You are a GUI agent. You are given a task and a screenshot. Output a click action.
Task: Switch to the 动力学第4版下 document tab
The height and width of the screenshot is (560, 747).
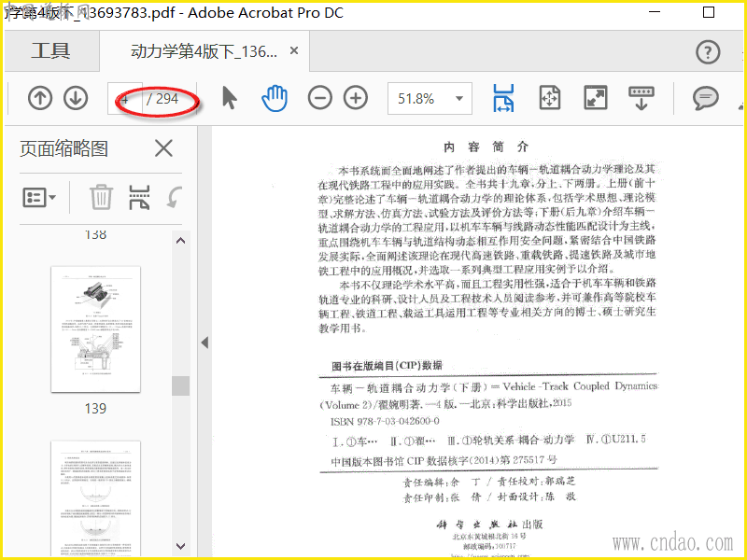tap(204, 51)
